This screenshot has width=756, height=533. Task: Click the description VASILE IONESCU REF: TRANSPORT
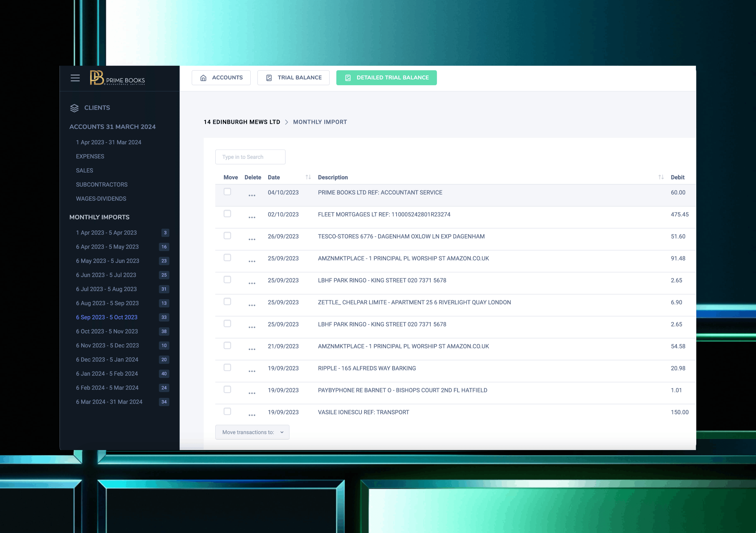pyautogui.click(x=364, y=412)
